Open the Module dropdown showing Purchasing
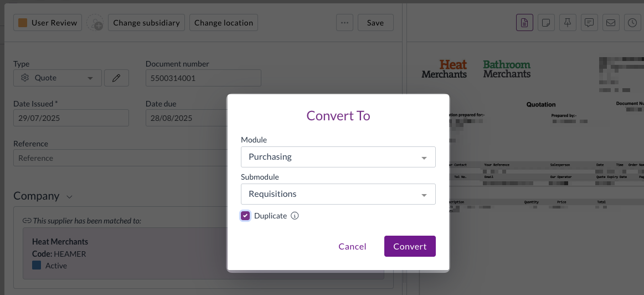 (338, 157)
